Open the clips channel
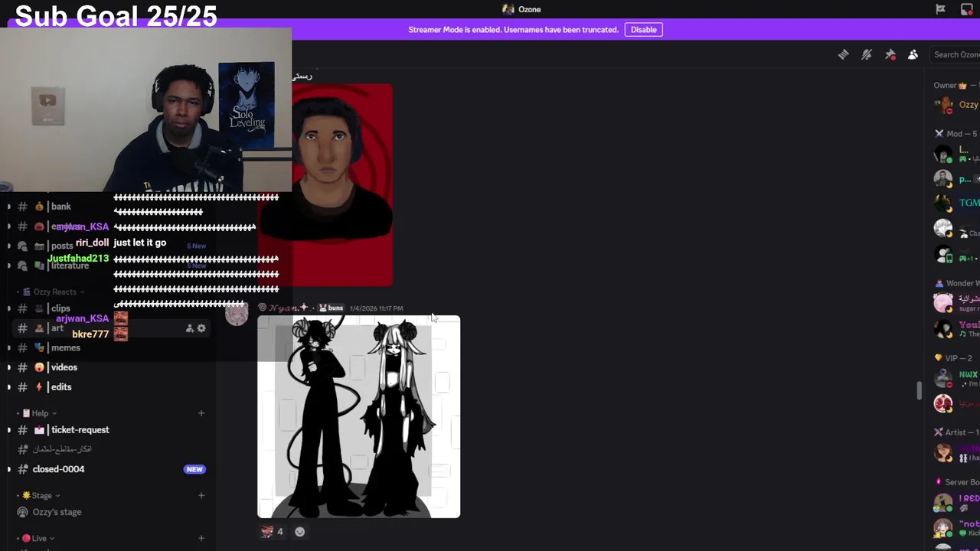Image resolution: width=980 pixels, height=551 pixels. coord(60,308)
